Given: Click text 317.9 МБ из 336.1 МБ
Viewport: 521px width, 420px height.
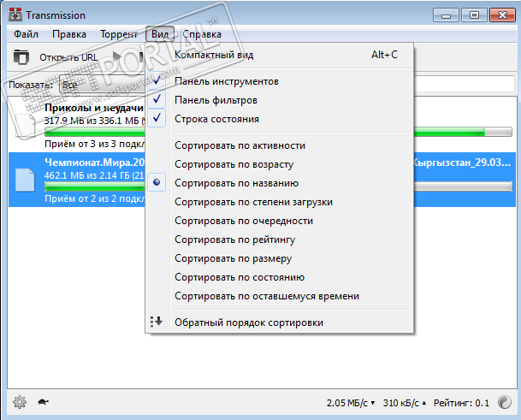Looking at the screenshot, I should (x=92, y=121).
